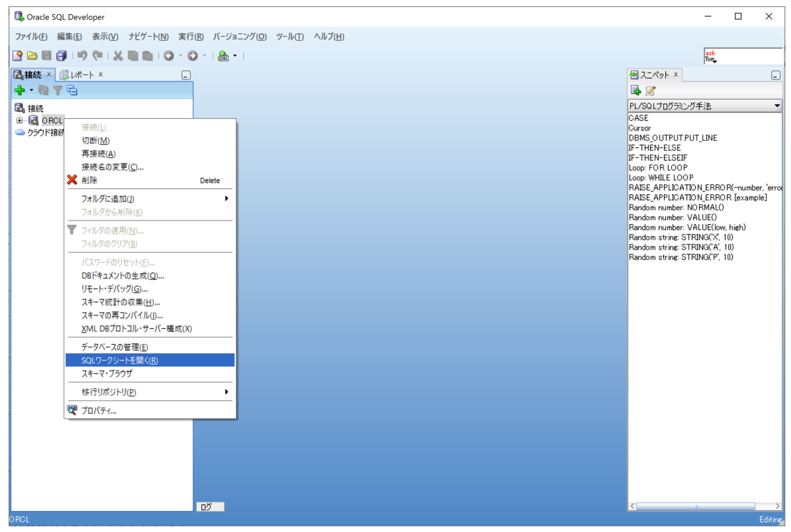Click the Copy toolbar icon
Image resolution: width=791 pixels, height=532 pixels.
coord(133,56)
